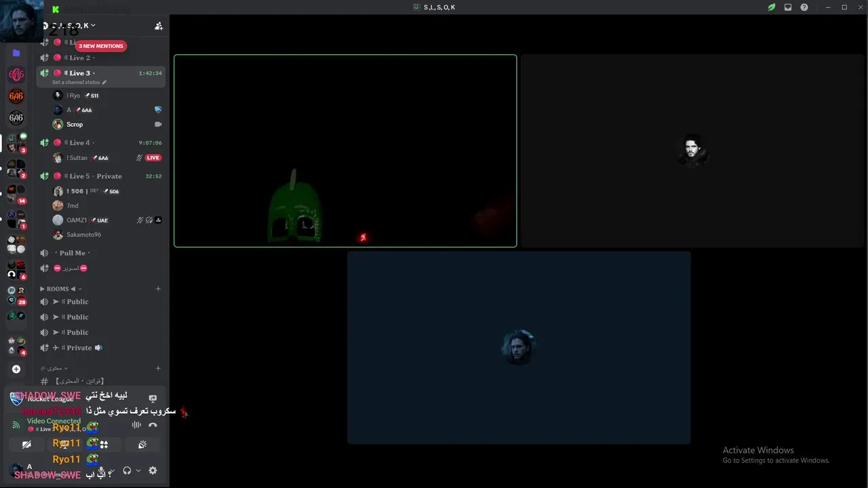Open own user avatar in bottom panel
This screenshot has width=868, height=488.
pos(15,470)
